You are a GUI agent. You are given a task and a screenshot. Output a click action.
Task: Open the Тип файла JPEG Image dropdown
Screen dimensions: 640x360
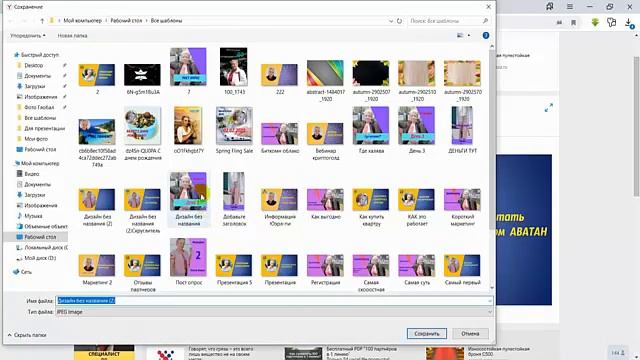(x=274, y=312)
